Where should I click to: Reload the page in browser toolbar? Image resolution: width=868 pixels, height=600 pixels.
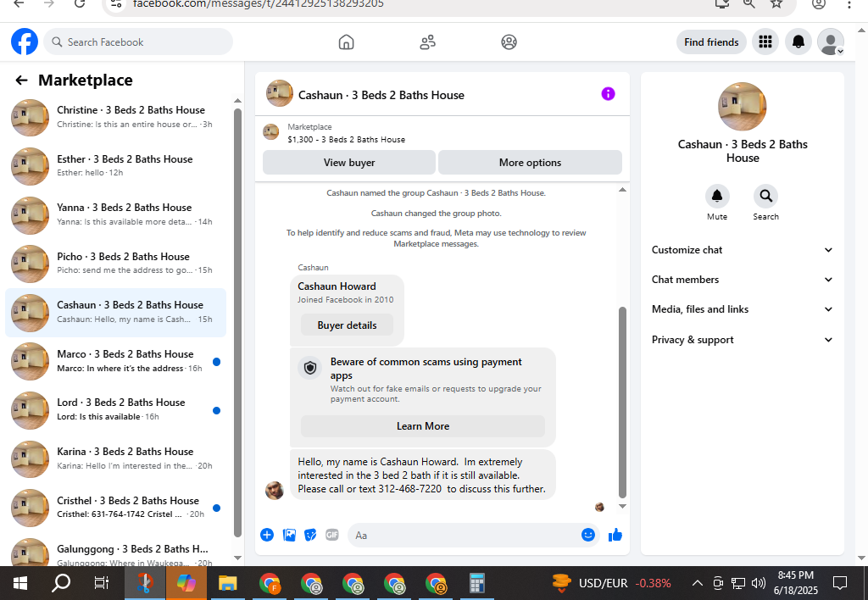[x=80, y=3]
